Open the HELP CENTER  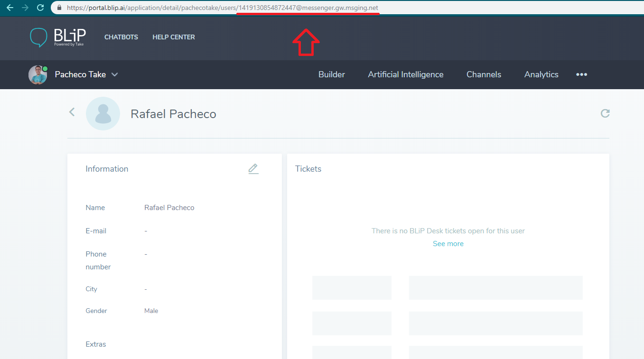pyautogui.click(x=173, y=37)
